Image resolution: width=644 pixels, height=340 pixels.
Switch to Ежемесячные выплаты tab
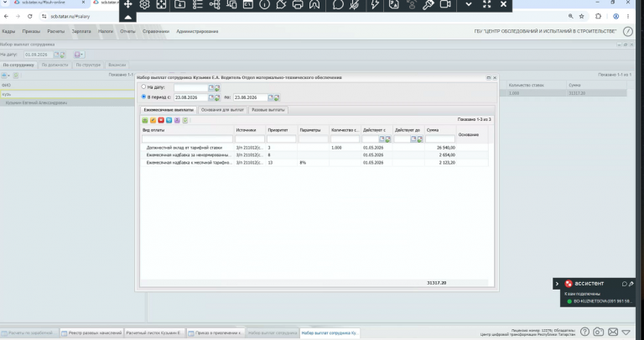coord(169,110)
